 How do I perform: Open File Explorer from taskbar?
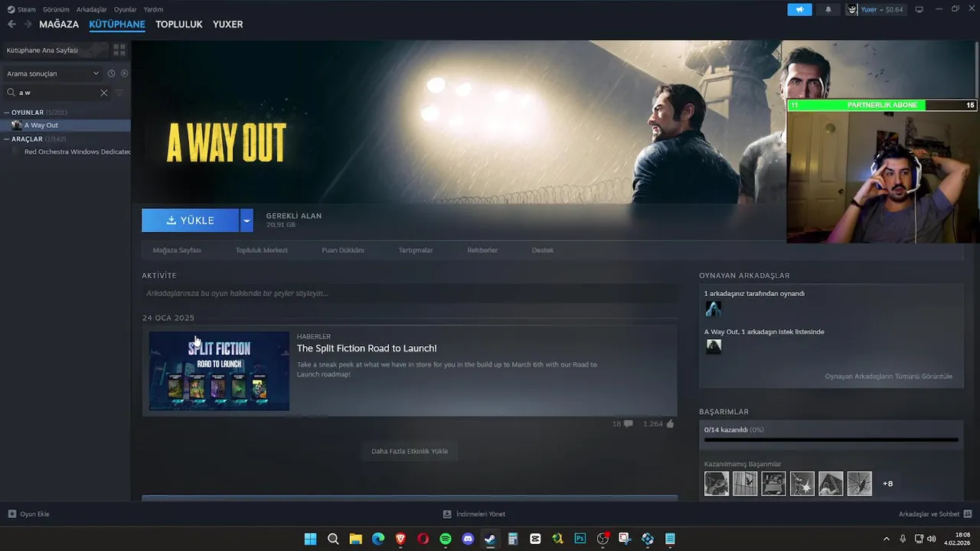(355, 539)
